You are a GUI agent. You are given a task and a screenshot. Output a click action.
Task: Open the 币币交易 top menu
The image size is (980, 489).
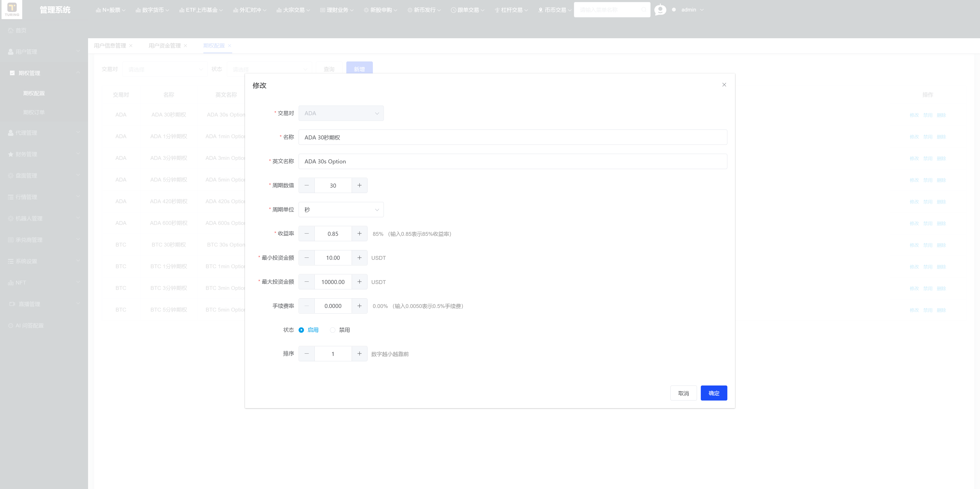click(x=555, y=10)
